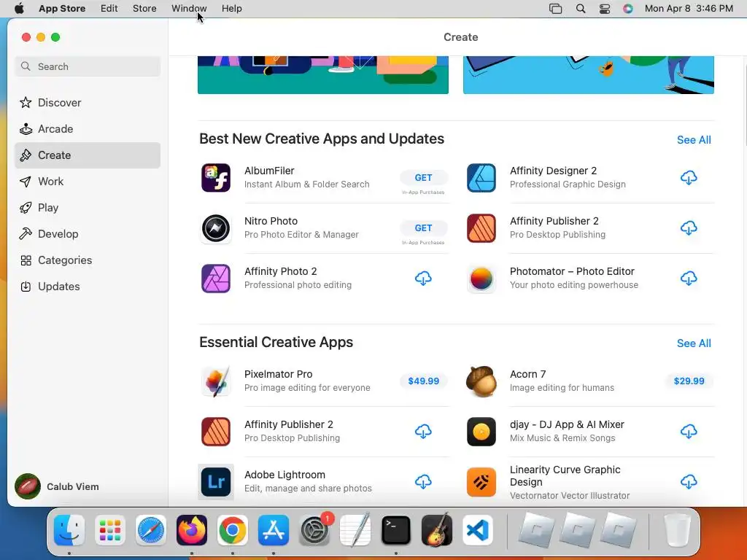This screenshot has height=560, width=747.
Task: Open the Linearity Curve app icon
Action: tap(481, 482)
